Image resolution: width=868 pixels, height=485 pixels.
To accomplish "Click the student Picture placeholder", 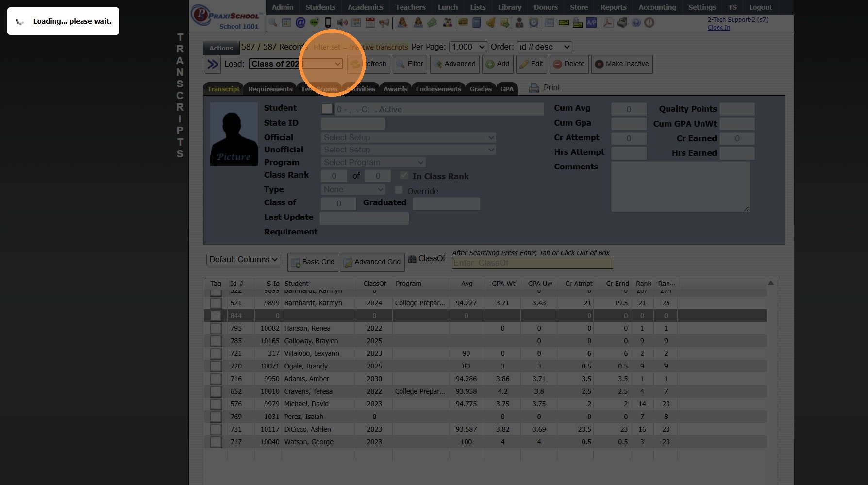I will (234, 134).
